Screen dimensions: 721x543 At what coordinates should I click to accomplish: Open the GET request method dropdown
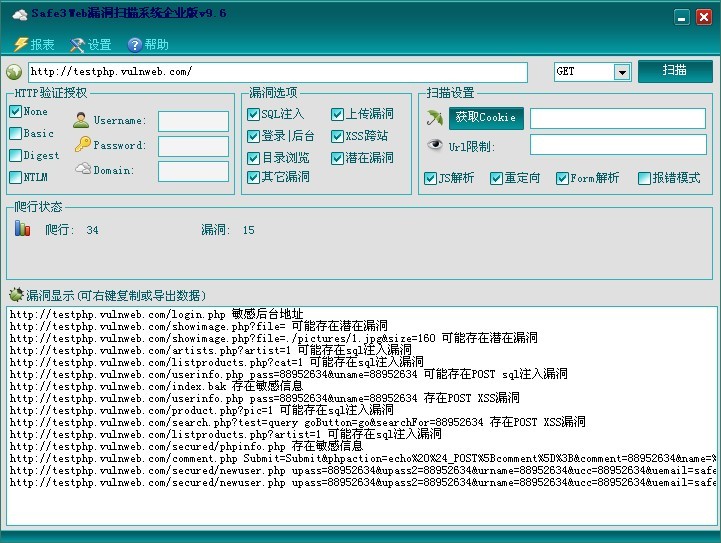click(x=622, y=72)
